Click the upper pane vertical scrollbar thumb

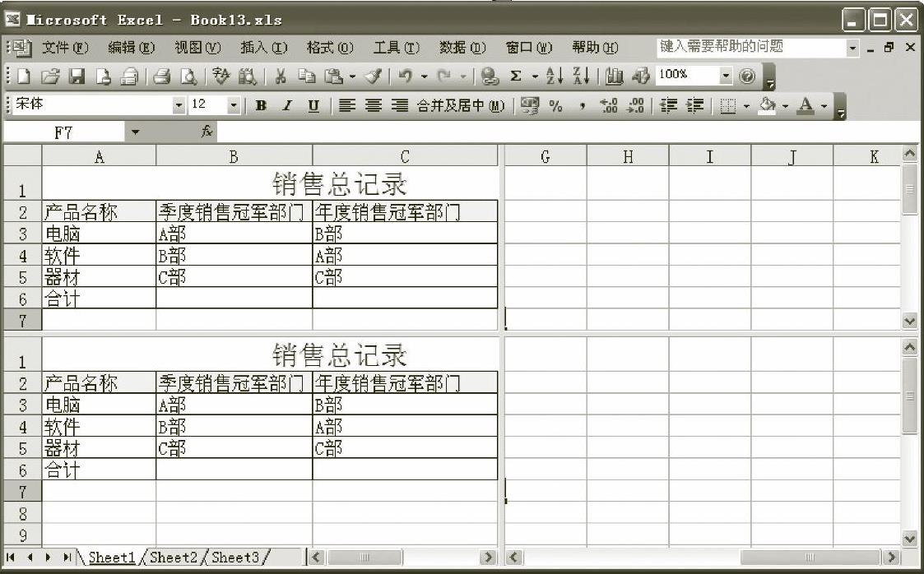coord(909,189)
